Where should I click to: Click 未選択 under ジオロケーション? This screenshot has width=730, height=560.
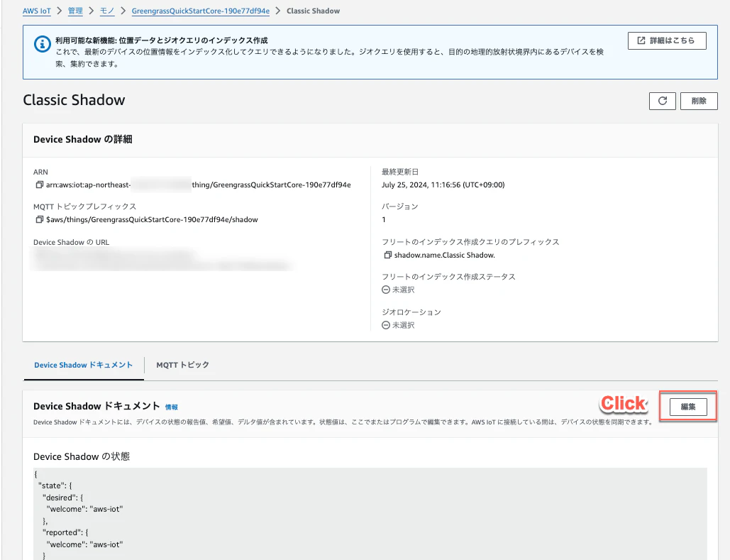point(403,325)
